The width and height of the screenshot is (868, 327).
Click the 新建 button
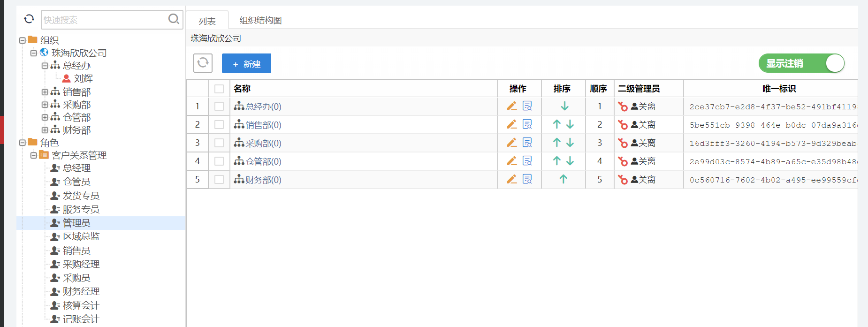point(246,63)
